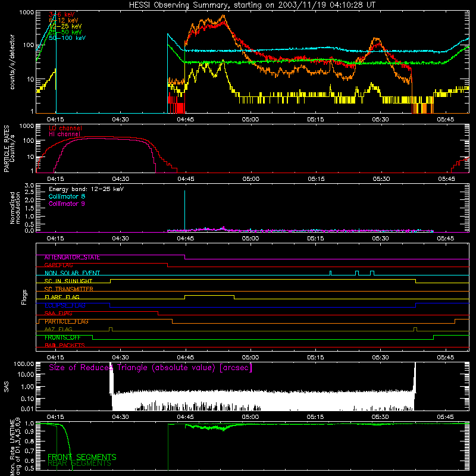Click 'Size of Reduced Triangle' caption text
476x476 pixels.
click(x=151, y=368)
